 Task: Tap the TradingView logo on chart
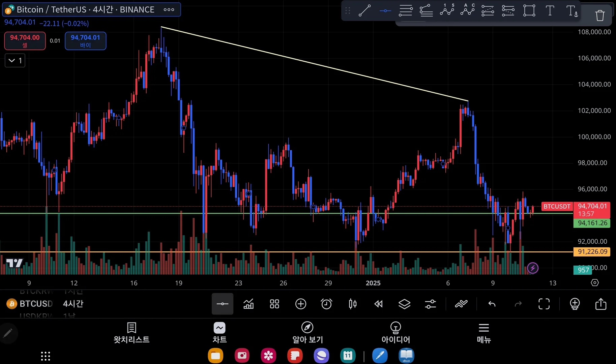point(14,263)
